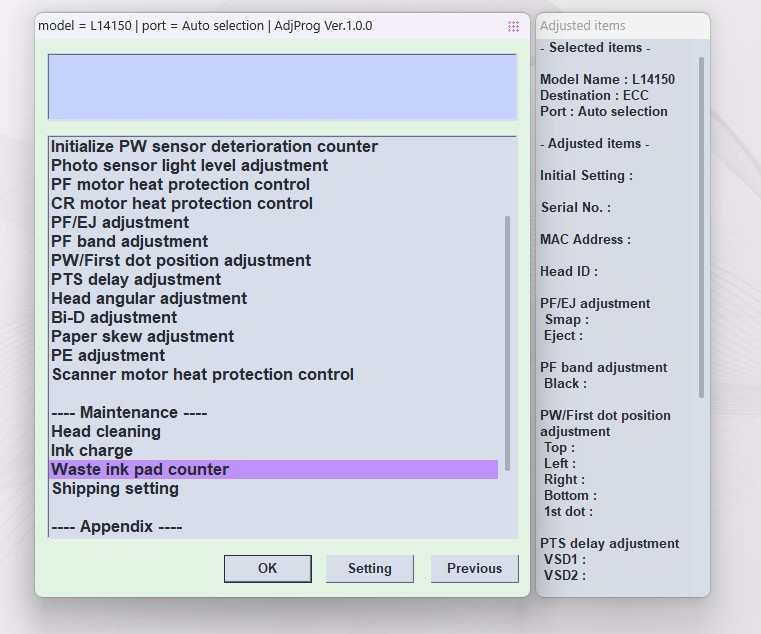Click Destination : ECC in side panel

point(594,95)
